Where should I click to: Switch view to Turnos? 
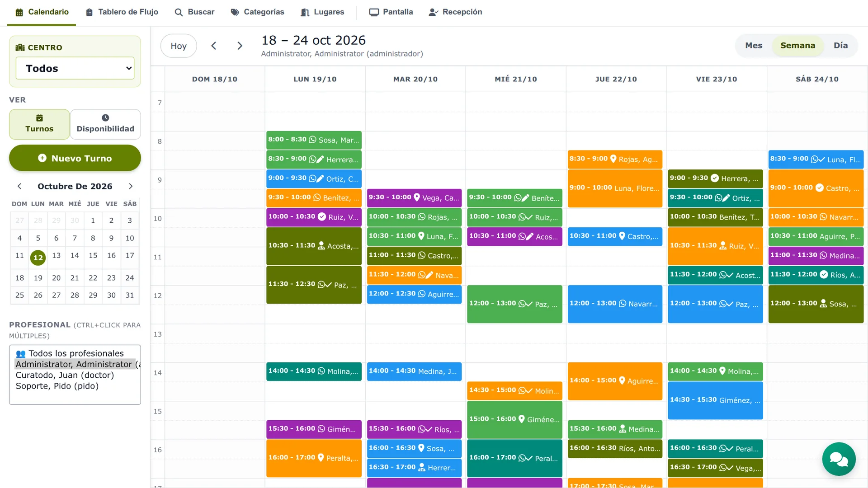39,124
